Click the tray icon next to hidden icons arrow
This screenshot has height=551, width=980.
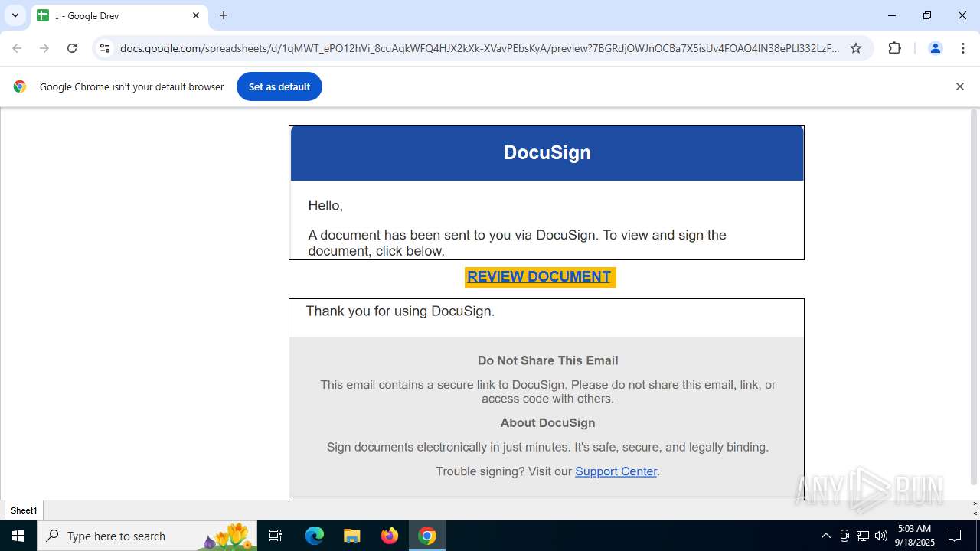(x=844, y=536)
